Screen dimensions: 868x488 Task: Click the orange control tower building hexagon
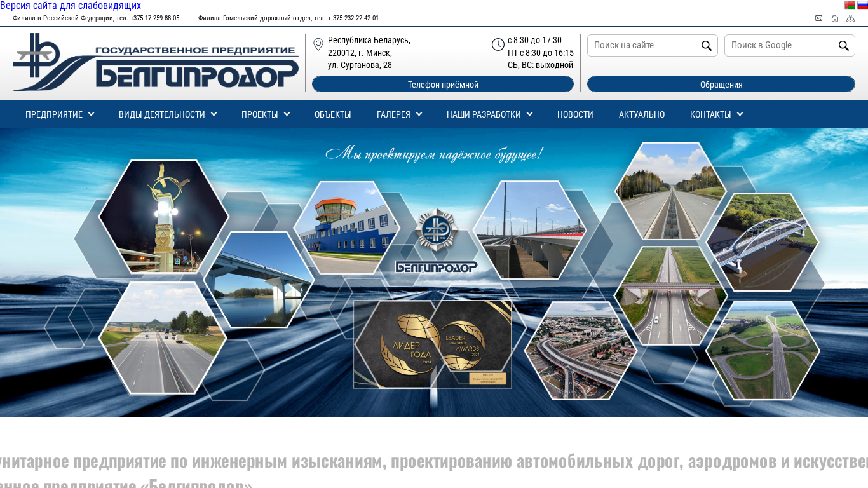(346, 227)
